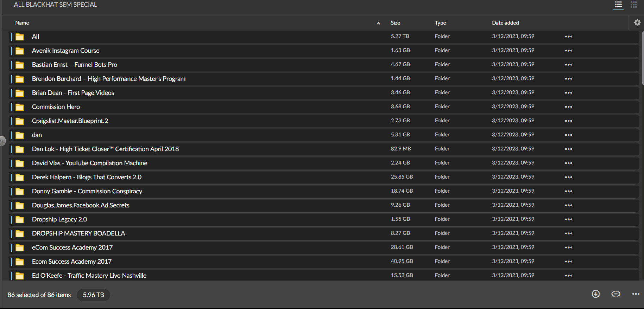Open options for Derek Halpern folder

pyautogui.click(x=569, y=177)
